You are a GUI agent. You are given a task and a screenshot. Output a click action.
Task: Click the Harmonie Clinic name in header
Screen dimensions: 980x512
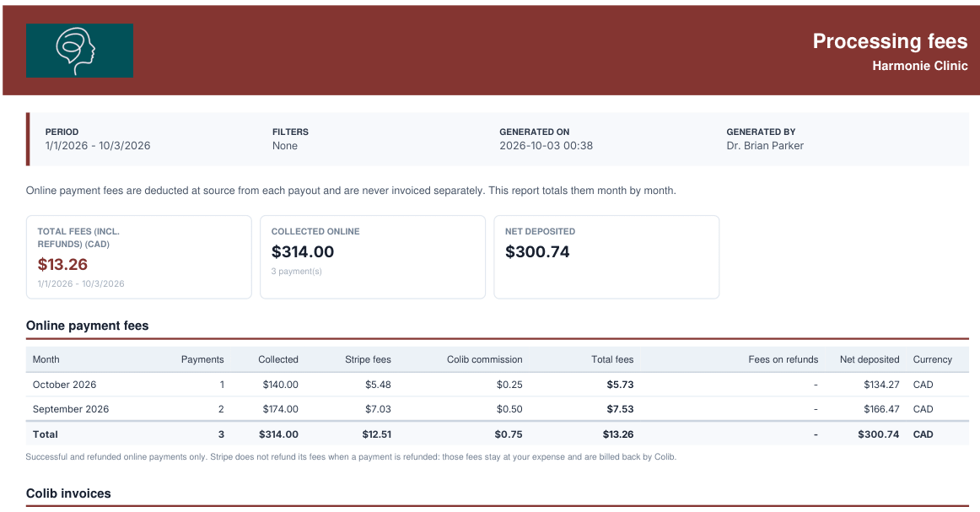coord(920,66)
